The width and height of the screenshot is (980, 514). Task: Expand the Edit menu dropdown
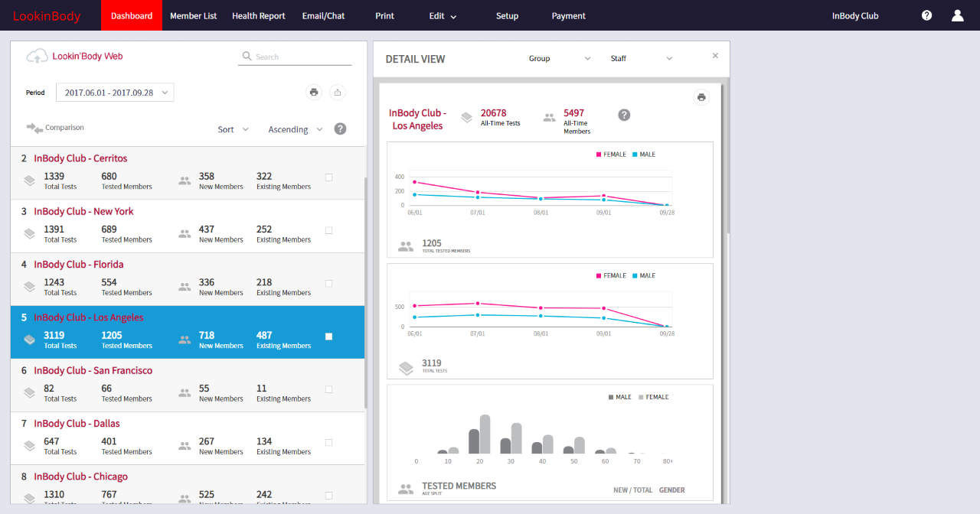(x=443, y=16)
